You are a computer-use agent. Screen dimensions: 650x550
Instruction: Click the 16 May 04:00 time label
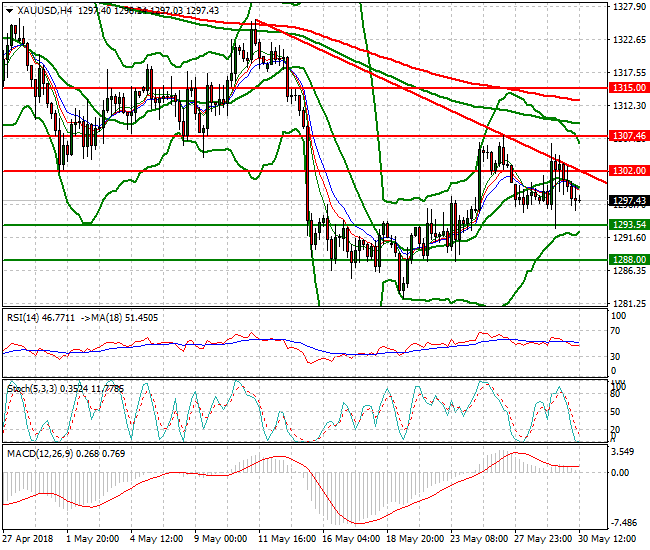click(351, 539)
